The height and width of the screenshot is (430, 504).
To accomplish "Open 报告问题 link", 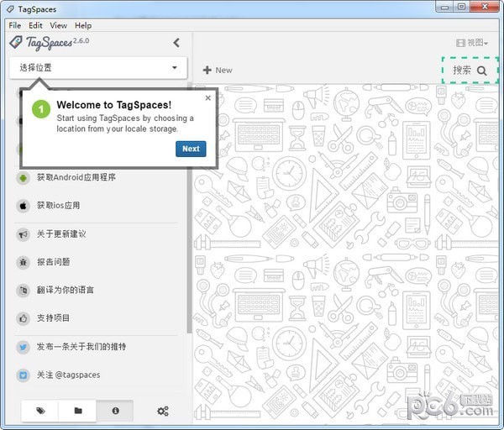I will click(x=54, y=262).
